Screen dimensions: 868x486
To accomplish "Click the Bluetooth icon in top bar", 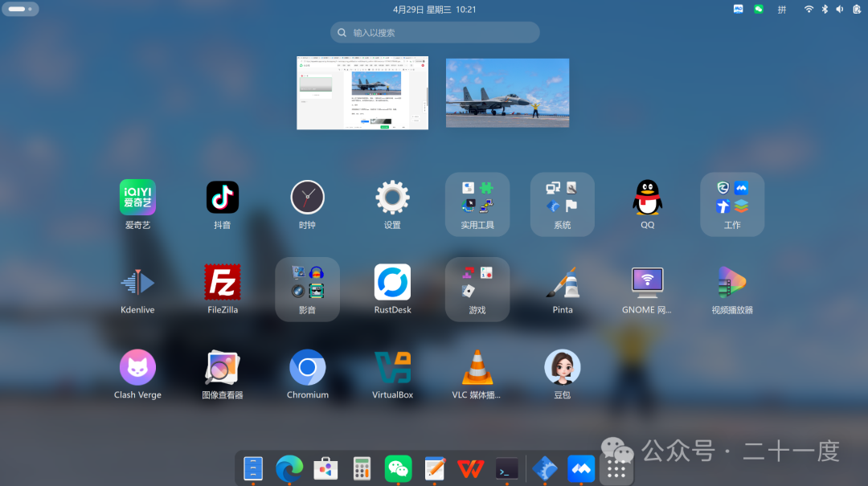I will (x=825, y=9).
